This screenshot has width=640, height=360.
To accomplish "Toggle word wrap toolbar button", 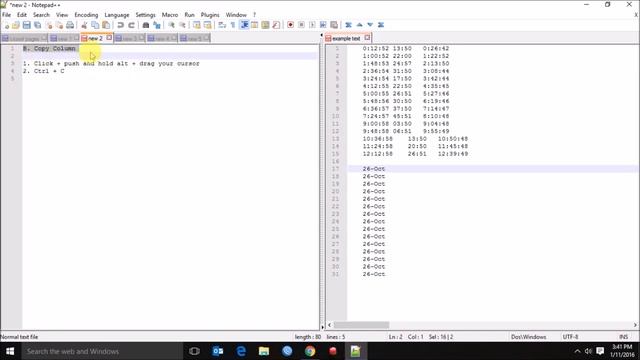I will click(x=222, y=25).
